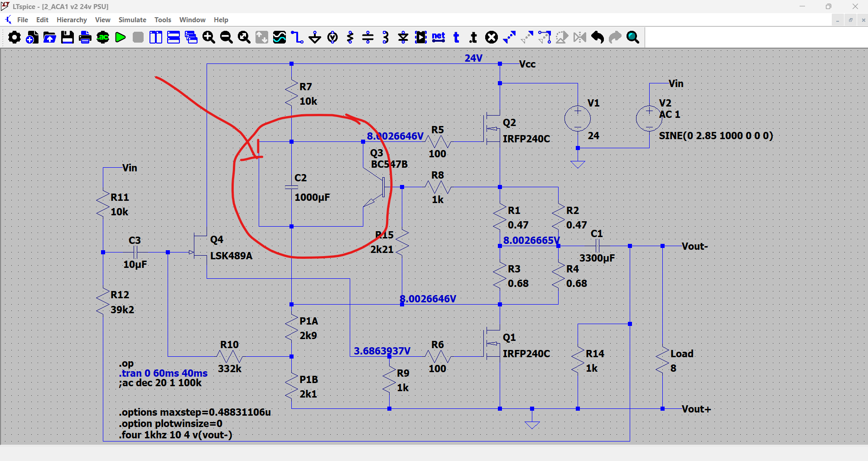This screenshot has height=461, width=868.
Task: Select the Net Label tool
Action: (x=439, y=37)
